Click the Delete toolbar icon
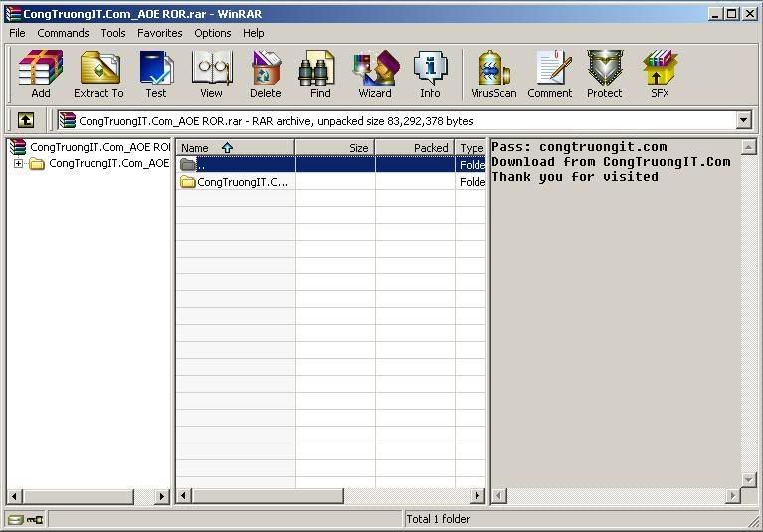The image size is (763, 532). (x=266, y=74)
